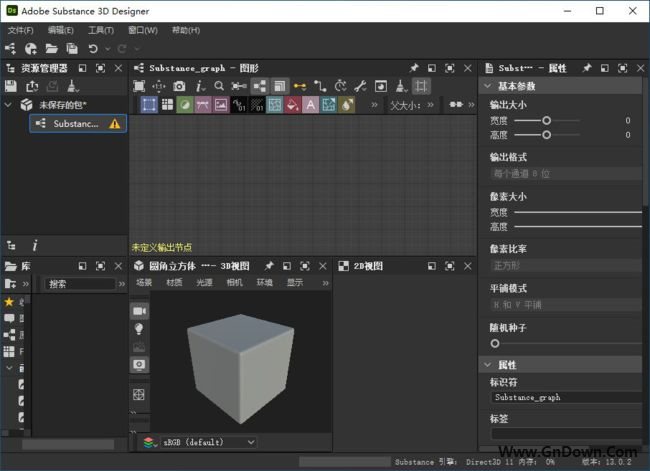The height and width of the screenshot is (471, 650).
Task: Adjust the 输出大小 宽度 slider
Action: [547, 121]
